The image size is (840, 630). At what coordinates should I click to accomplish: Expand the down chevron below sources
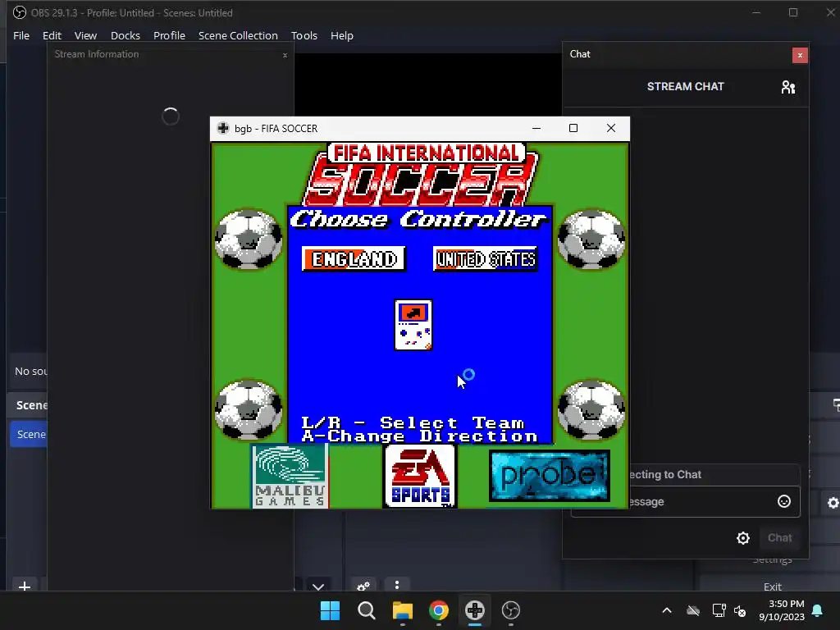click(x=318, y=586)
